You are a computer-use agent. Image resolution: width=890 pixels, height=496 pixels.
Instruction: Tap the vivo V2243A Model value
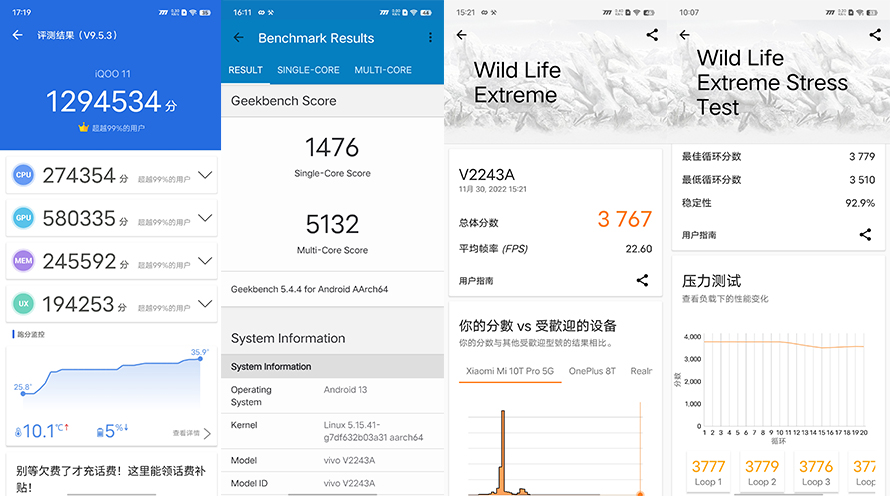tap(349, 460)
